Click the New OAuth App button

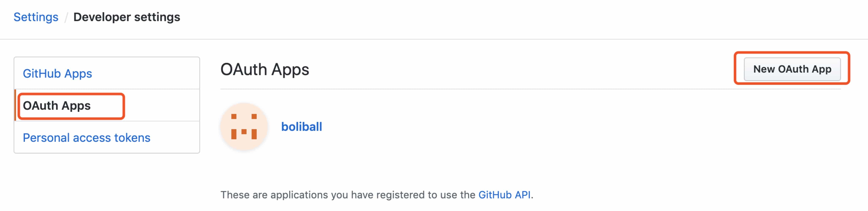click(792, 69)
